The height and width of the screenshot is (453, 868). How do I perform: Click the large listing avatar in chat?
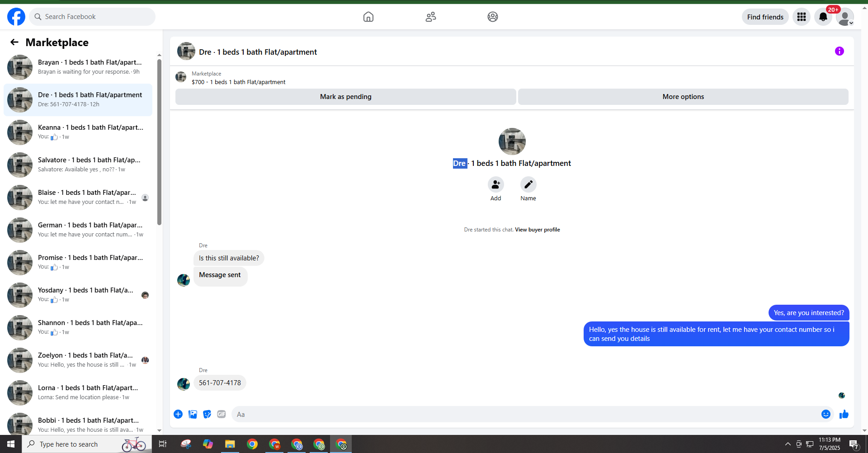[512, 142]
